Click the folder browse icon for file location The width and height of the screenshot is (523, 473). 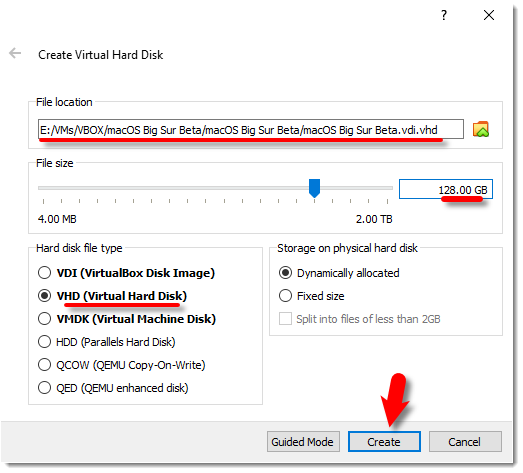coord(481,129)
